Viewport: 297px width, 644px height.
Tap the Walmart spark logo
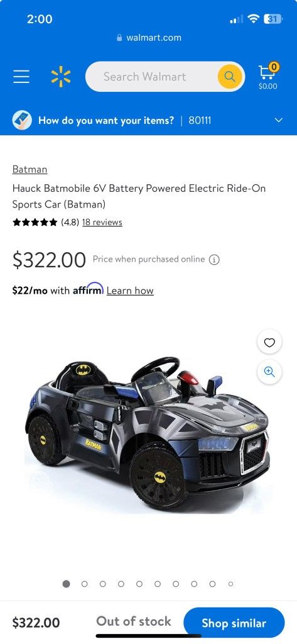pos(61,76)
